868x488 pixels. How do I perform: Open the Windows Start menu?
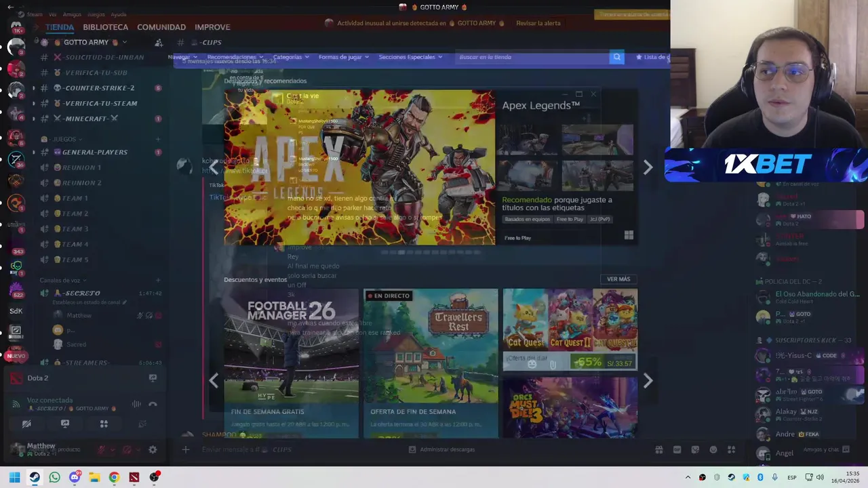(14, 477)
